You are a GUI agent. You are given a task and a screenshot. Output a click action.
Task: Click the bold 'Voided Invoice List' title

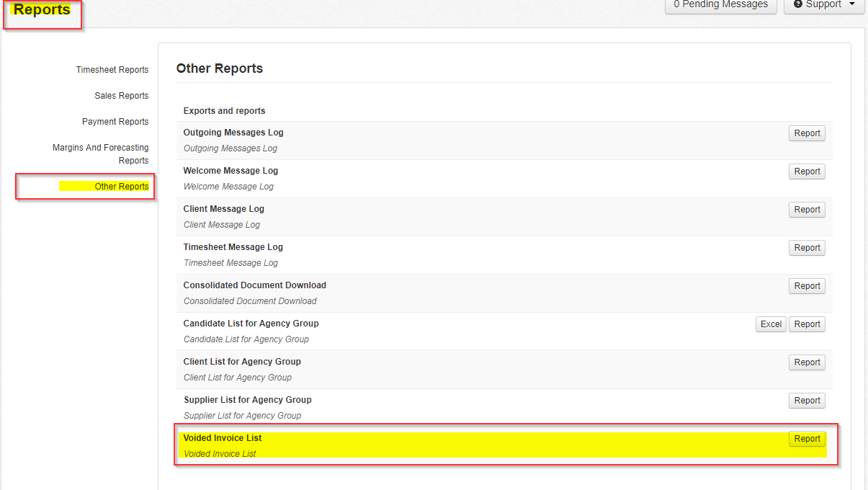[223, 438]
